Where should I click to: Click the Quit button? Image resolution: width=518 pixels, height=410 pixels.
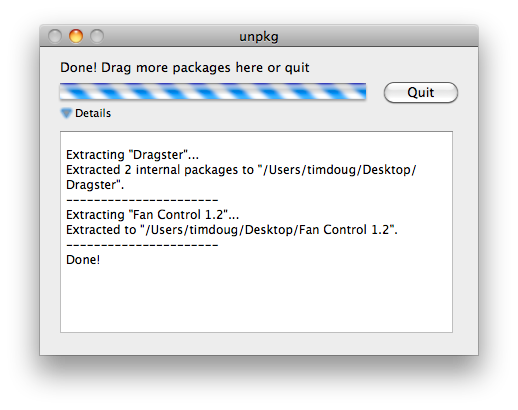421,92
